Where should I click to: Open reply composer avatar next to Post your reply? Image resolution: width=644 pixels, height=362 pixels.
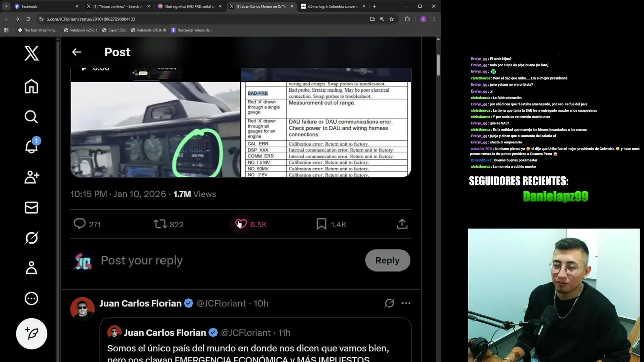pos(83,261)
